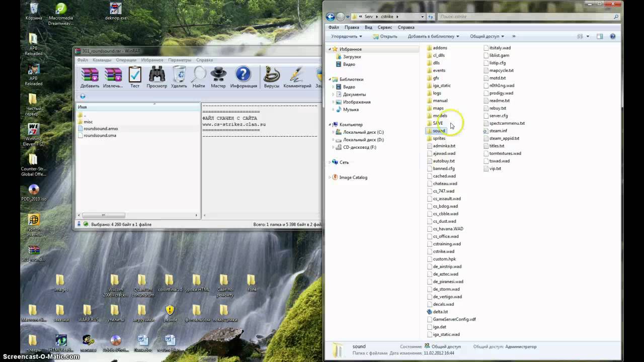Select deknop.exe desktop icon
This screenshot has height=362, width=644.
[116, 12]
